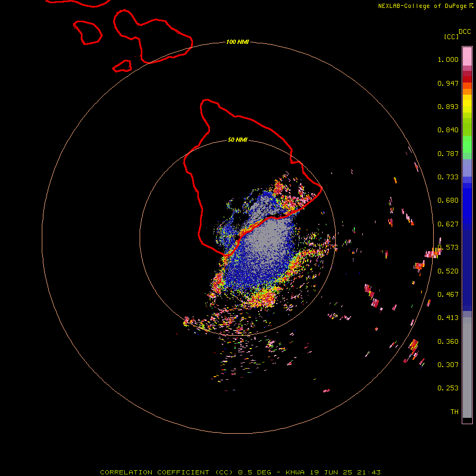Screen dimensions: 476x476
Task: Click the 0.253 scale value
Action: point(448,388)
